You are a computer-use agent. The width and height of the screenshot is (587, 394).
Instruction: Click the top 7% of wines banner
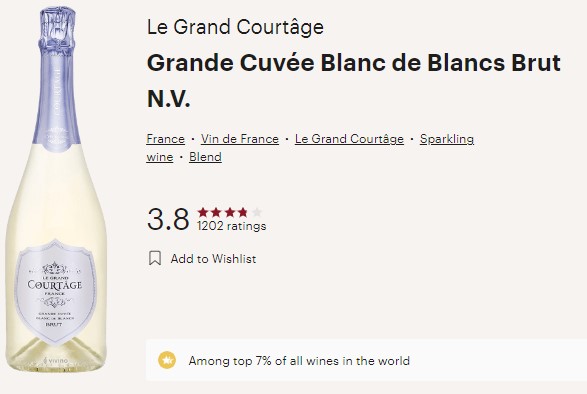(x=366, y=360)
